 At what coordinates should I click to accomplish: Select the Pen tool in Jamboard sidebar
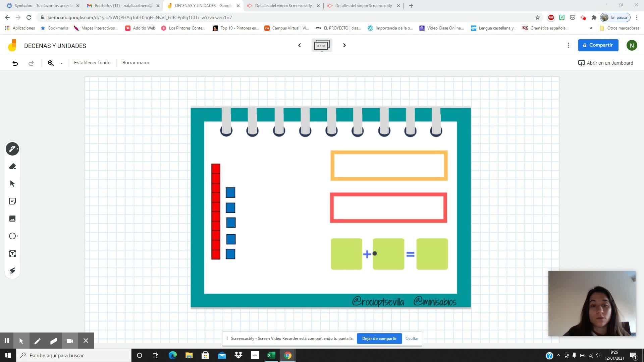[12, 149]
